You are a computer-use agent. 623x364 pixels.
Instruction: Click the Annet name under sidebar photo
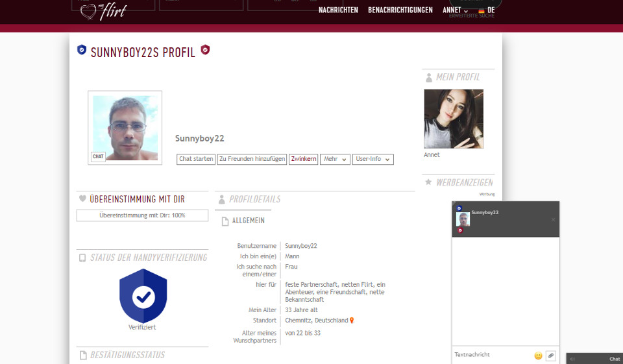point(432,155)
